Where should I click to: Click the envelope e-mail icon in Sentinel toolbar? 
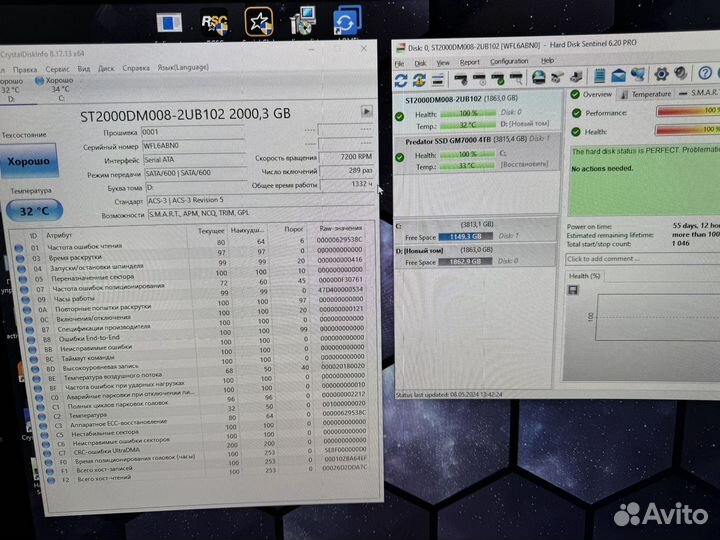point(618,75)
